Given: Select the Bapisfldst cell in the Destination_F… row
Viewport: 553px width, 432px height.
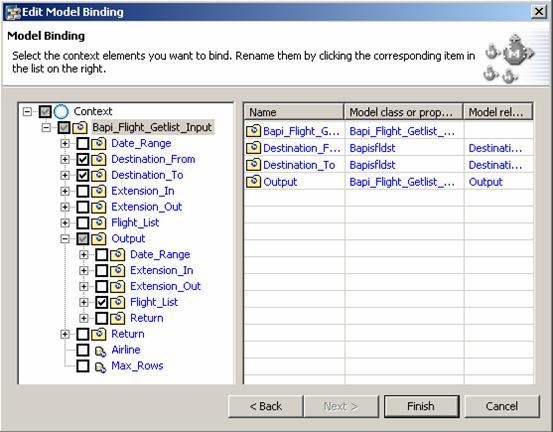Looking at the screenshot, I should [372, 148].
